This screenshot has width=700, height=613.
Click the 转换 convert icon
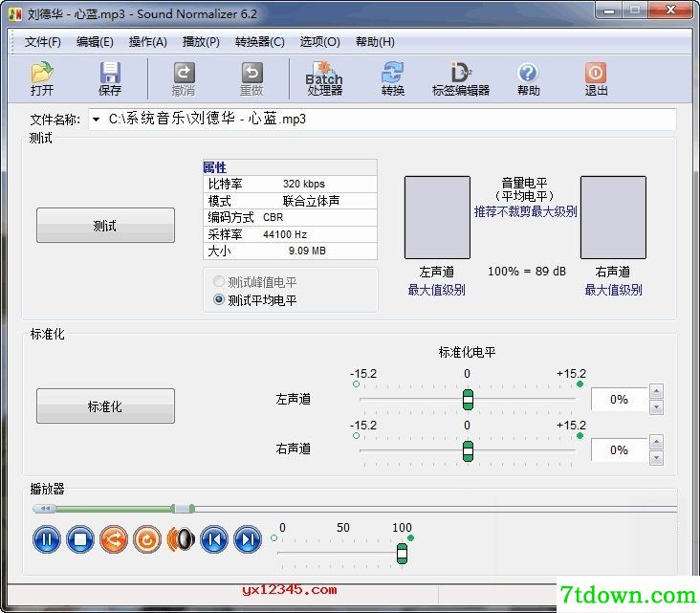pos(393,78)
